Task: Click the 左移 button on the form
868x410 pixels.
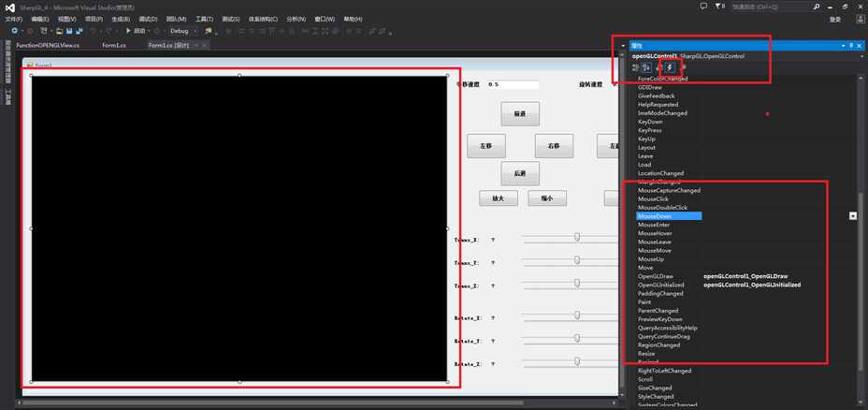Action: (x=486, y=146)
